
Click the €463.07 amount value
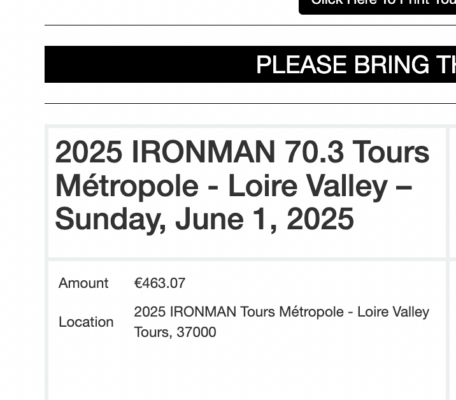(160, 283)
